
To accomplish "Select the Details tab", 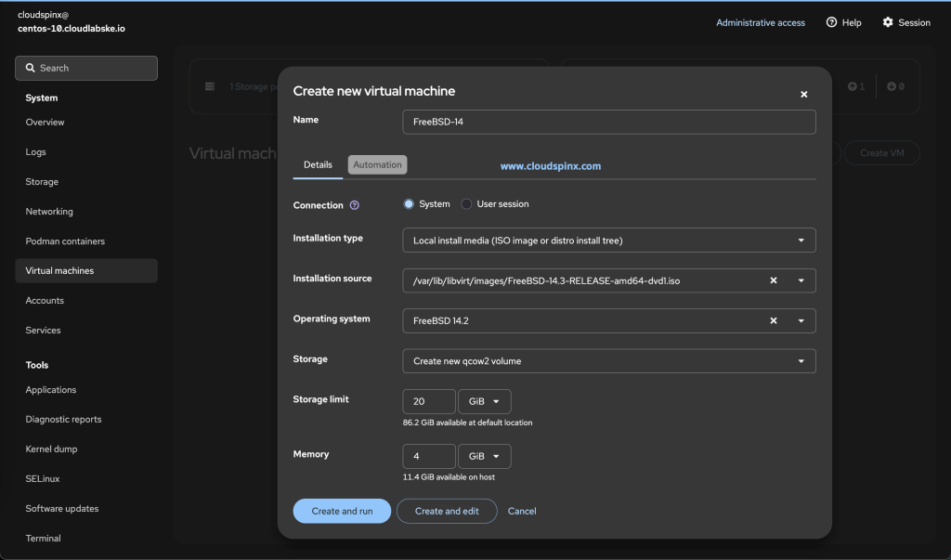I will 318,163.
